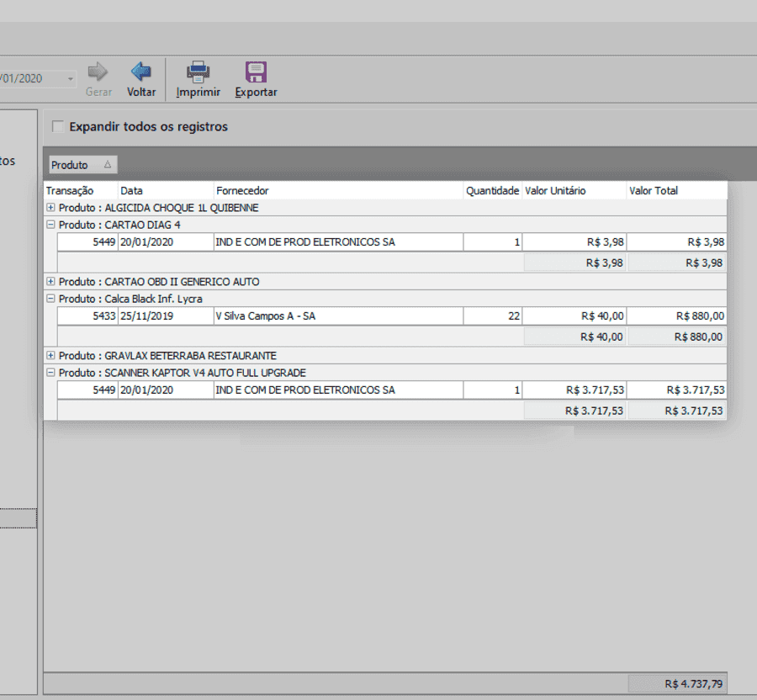
Task: Sort by the Transação column header
Action: pyautogui.click(x=81, y=191)
